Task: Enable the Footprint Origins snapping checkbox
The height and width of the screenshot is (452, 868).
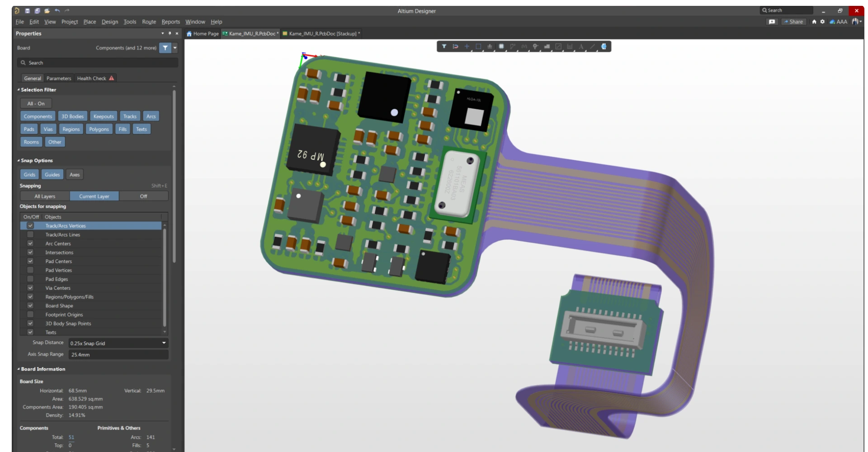Action: 30,315
